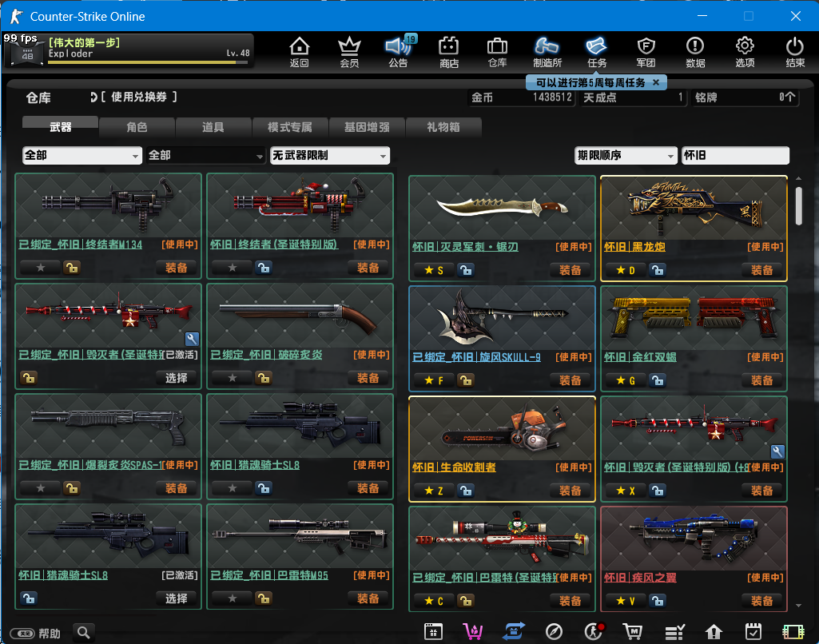Toggle the star Z favorite on 生命收割者

click(434, 491)
